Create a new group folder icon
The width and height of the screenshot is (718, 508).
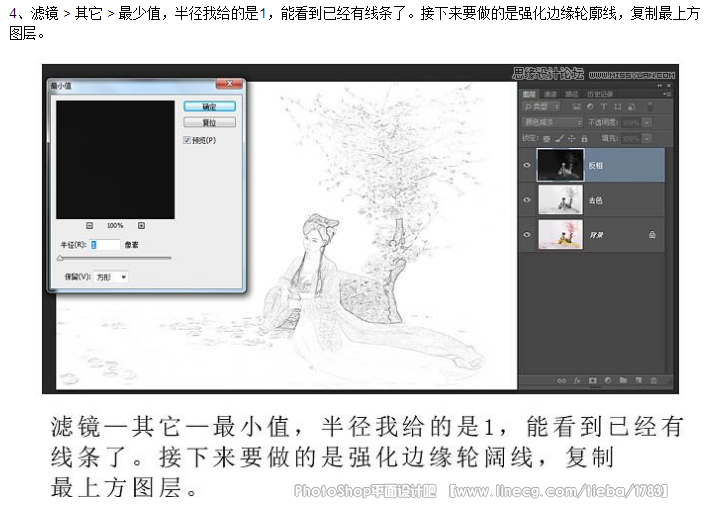pyautogui.click(x=623, y=380)
